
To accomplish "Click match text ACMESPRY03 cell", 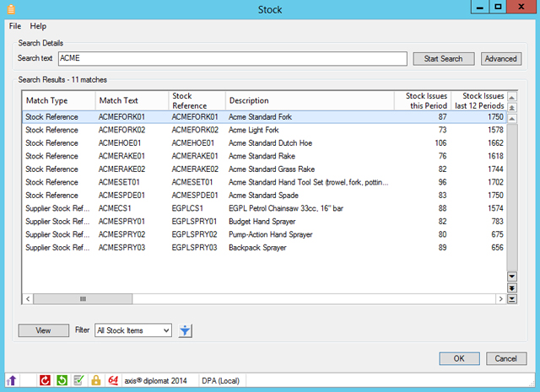I will [x=121, y=248].
